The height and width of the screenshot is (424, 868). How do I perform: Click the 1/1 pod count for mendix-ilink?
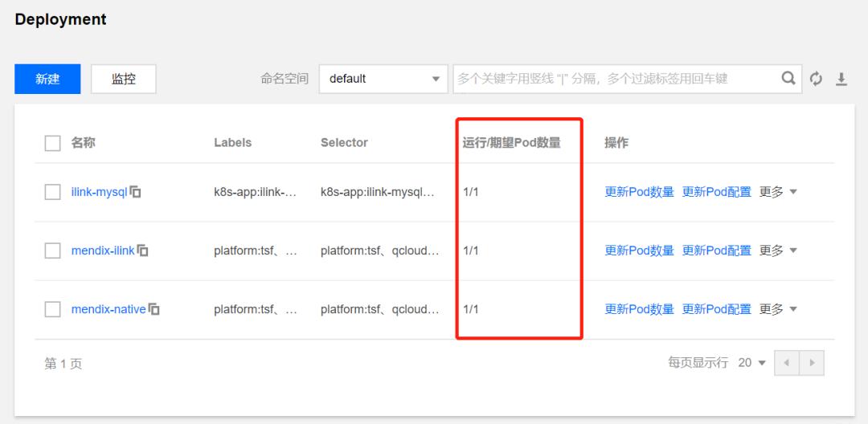pos(470,251)
